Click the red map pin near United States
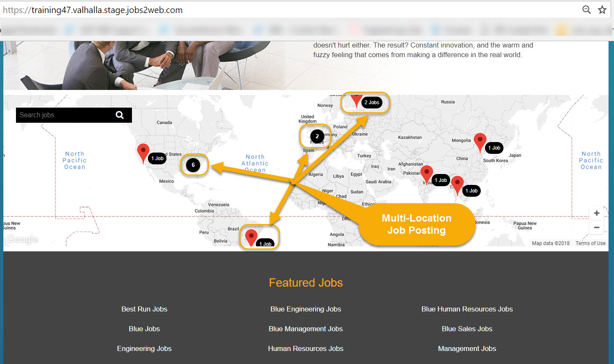Screen dimensions: 614x364 (143, 153)
